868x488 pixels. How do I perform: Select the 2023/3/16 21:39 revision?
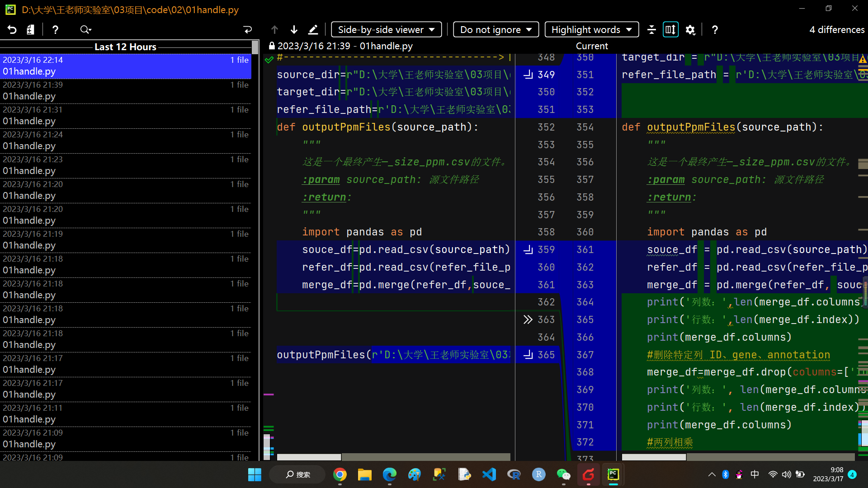point(126,91)
